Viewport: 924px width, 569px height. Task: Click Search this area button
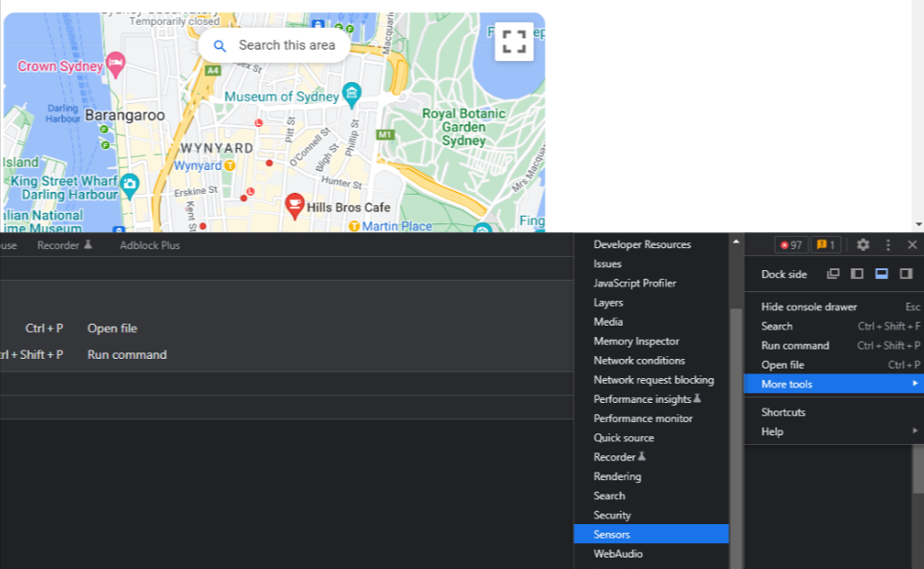click(x=274, y=46)
